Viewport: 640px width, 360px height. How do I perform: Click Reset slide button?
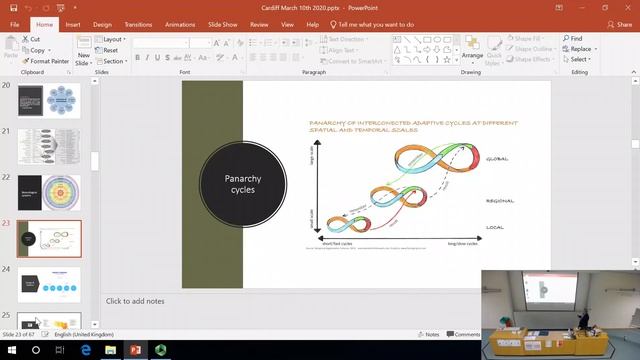[107, 50]
